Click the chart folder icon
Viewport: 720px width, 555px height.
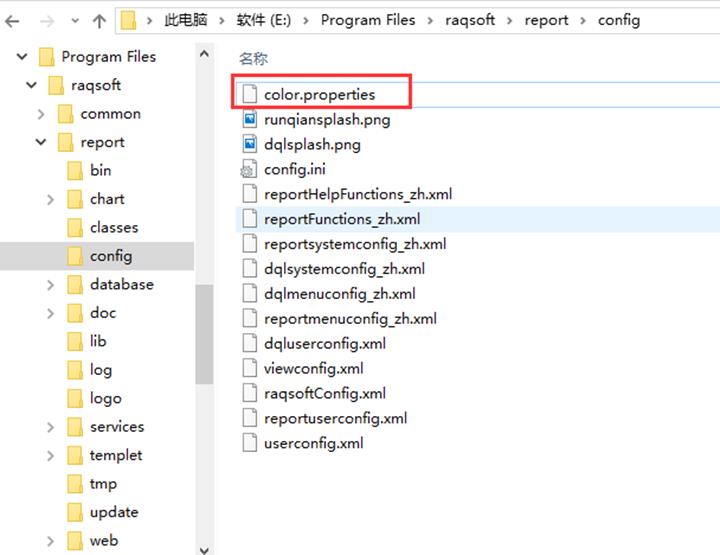75,199
